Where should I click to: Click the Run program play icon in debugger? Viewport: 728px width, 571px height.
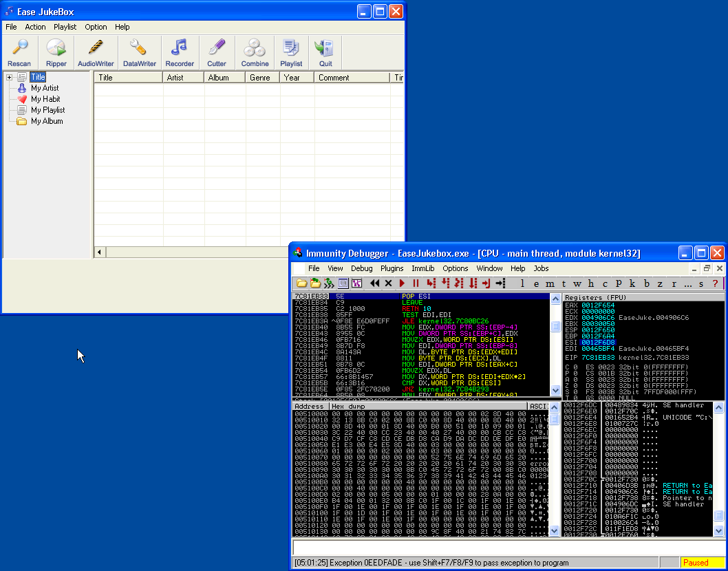coord(402,283)
